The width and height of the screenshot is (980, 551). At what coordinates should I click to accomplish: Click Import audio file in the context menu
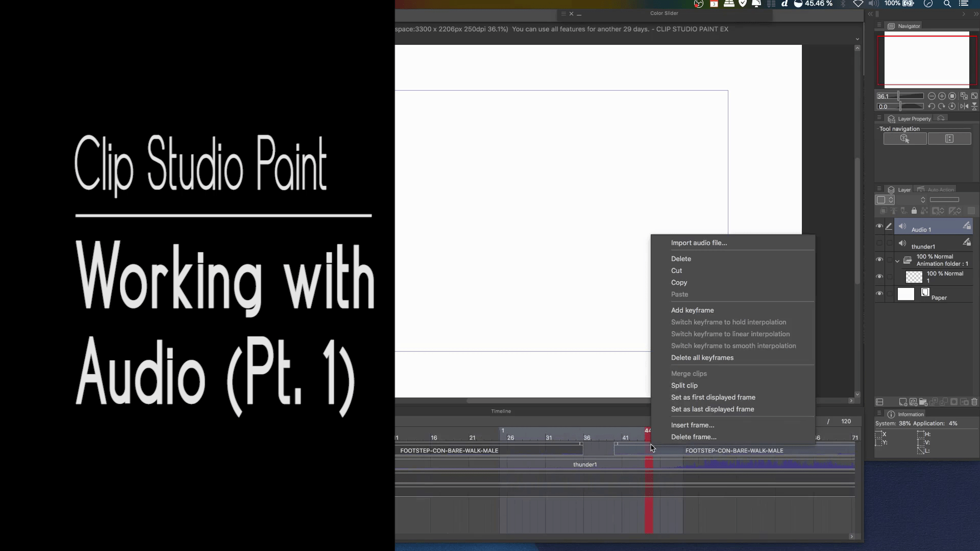click(699, 242)
